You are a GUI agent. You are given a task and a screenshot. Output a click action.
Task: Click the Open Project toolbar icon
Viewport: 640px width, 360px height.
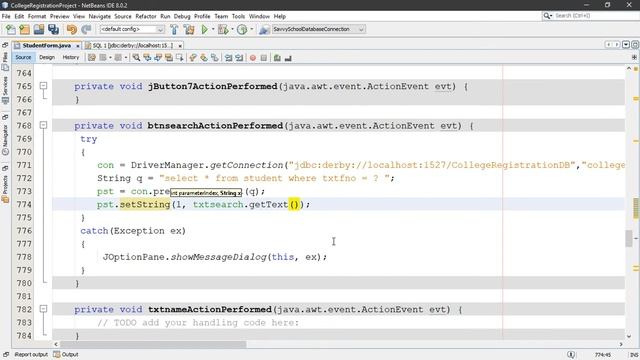(x=39, y=29)
